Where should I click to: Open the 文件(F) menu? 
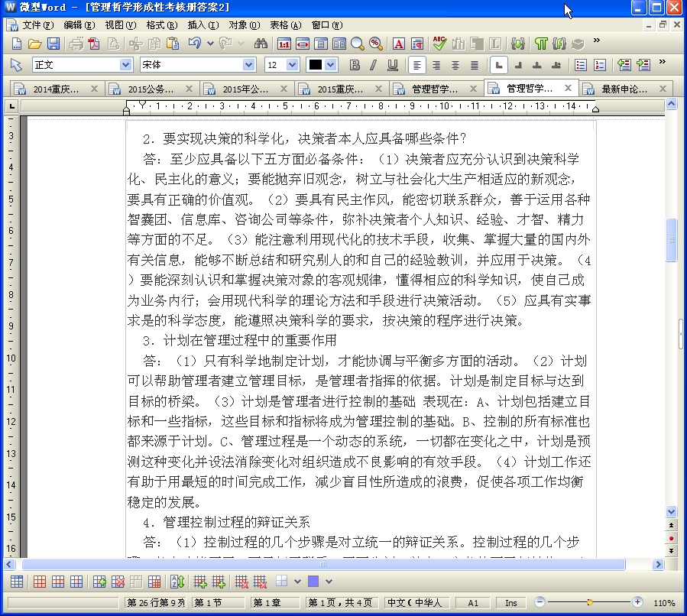coord(38,25)
